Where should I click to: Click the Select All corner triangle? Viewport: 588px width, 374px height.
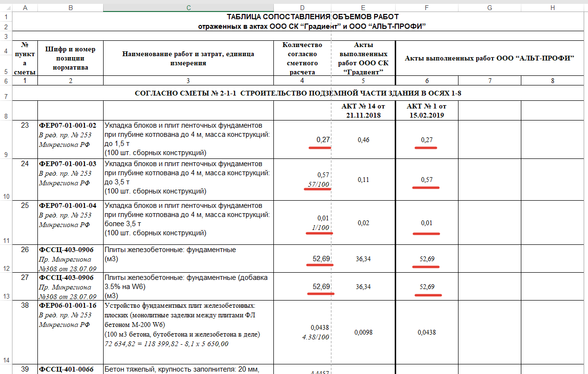click(x=6, y=8)
